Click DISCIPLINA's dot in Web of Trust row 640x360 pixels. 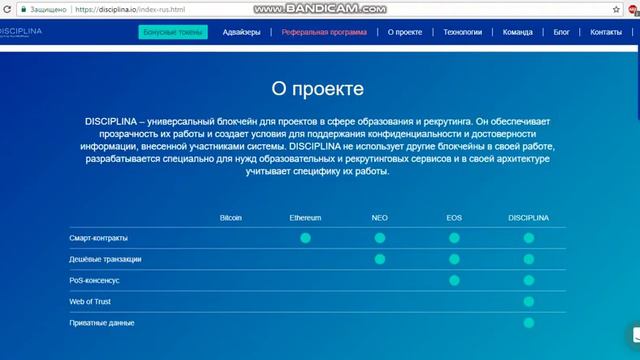pos(529,302)
